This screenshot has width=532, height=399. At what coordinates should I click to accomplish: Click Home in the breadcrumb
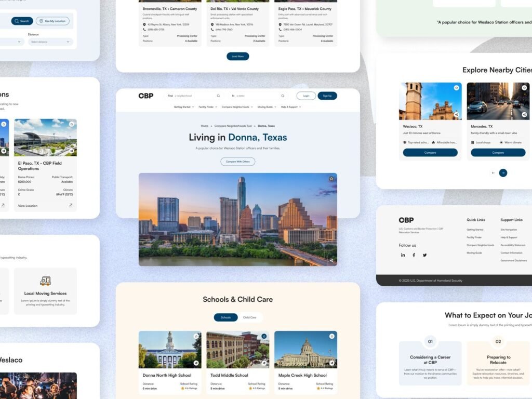(205, 126)
